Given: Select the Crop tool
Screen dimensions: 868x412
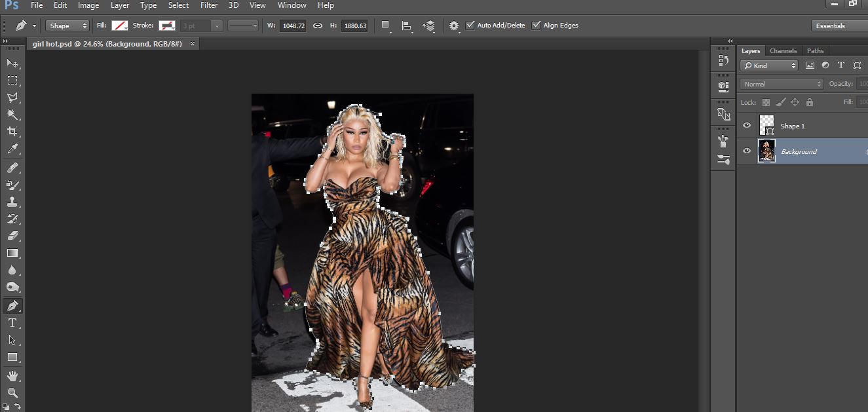Looking at the screenshot, I should pos(12,132).
